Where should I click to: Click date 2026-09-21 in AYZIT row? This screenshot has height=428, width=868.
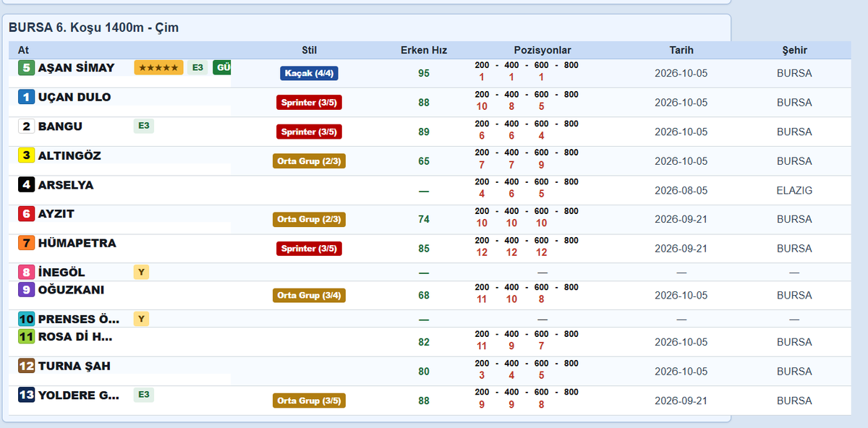(681, 219)
